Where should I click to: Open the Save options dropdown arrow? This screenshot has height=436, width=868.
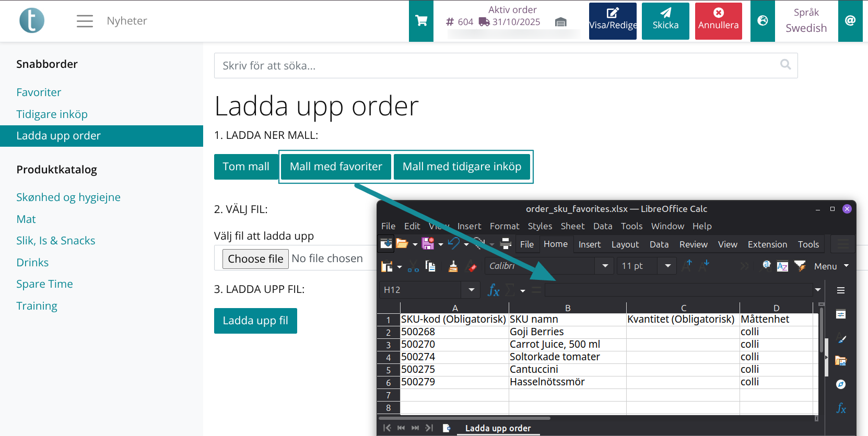coord(441,244)
